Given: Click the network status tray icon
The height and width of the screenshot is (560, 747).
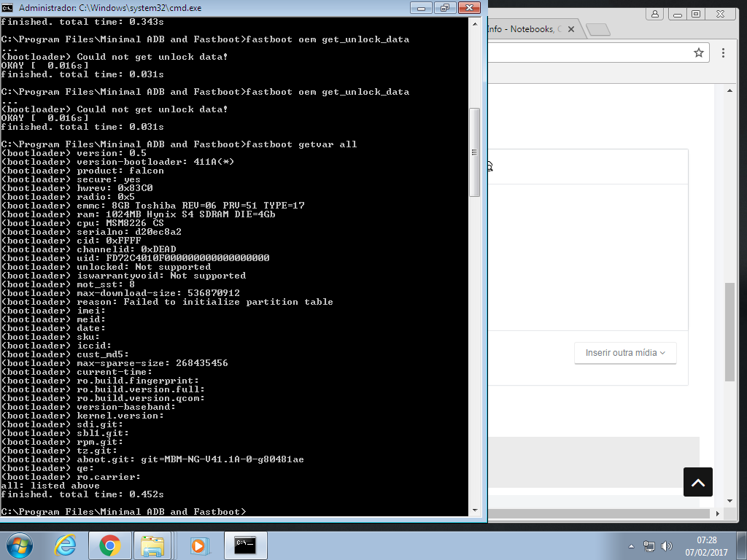Looking at the screenshot, I should [649, 546].
